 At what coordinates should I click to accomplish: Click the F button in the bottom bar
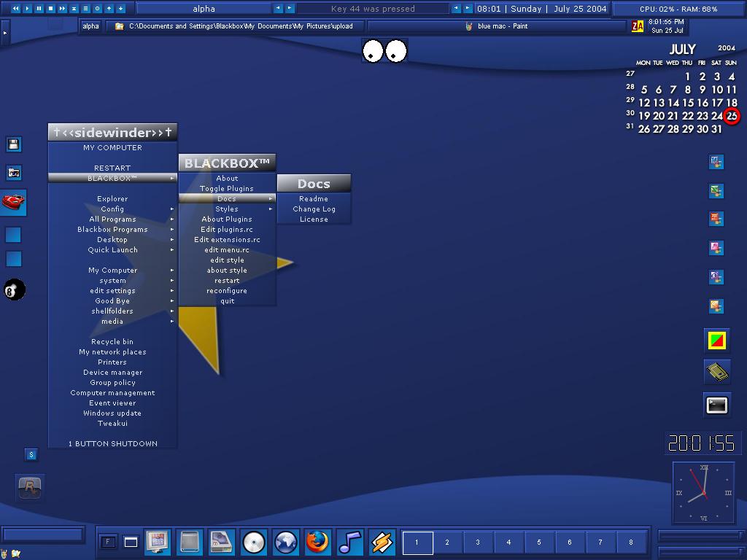point(108,542)
